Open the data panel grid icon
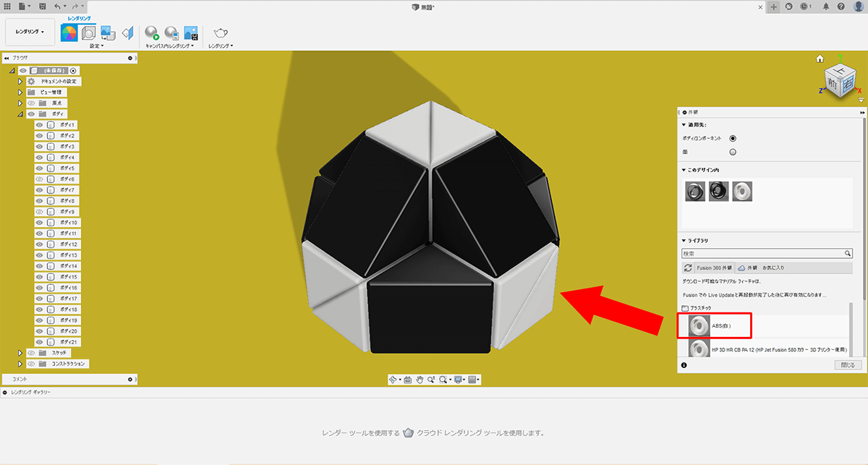The width and height of the screenshot is (868, 465). coord(8,6)
